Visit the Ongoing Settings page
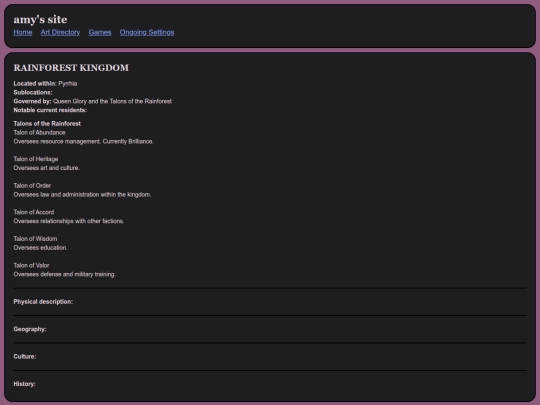 pos(147,32)
